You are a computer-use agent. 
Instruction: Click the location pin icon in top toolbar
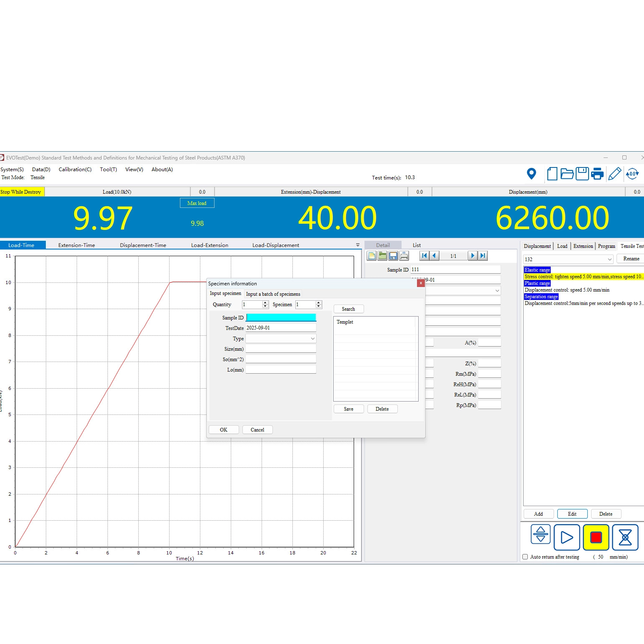531,174
